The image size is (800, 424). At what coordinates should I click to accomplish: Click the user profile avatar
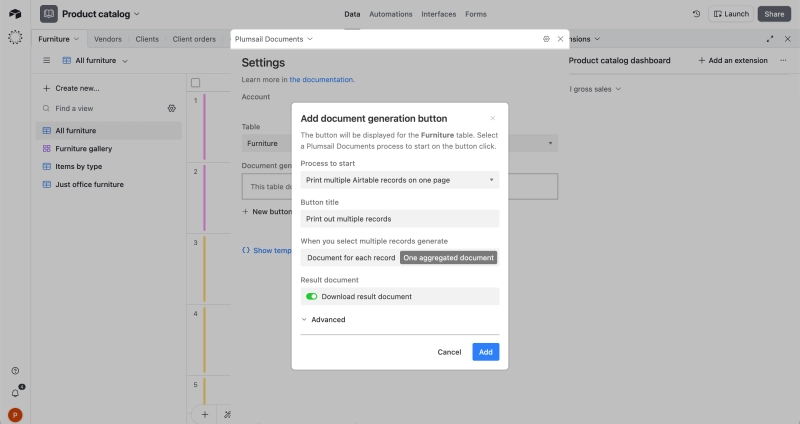click(15, 415)
